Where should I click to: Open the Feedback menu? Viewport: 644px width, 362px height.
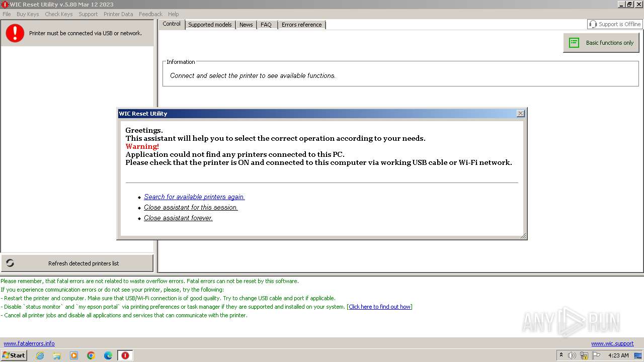150,14
